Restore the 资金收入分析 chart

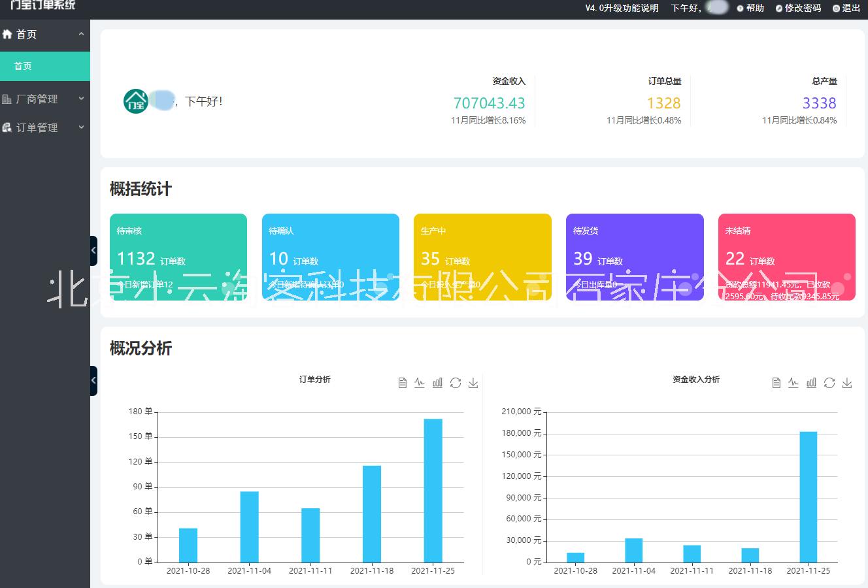click(x=829, y=383)
